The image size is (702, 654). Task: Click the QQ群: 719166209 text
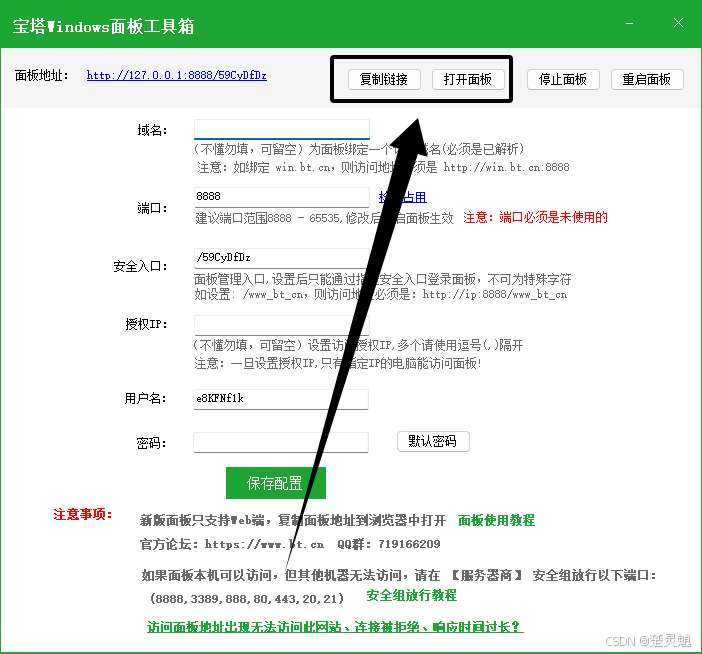coord(389,544)
